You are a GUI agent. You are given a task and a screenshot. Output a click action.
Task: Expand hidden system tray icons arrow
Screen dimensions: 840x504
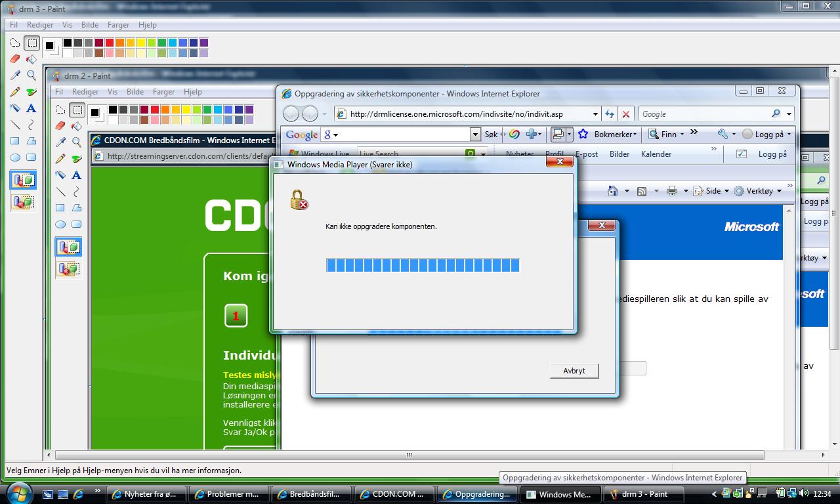pyautogui.click(x=715, y=494)
